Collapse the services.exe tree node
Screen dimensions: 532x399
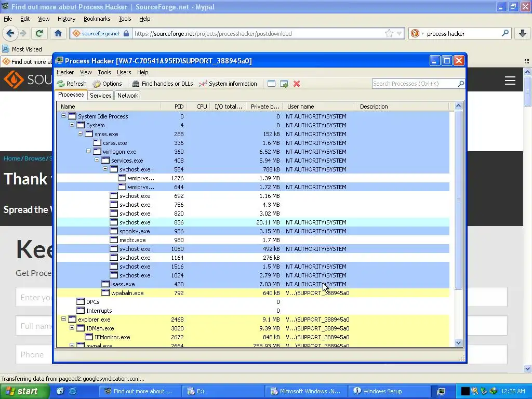[x=97, y=160]
